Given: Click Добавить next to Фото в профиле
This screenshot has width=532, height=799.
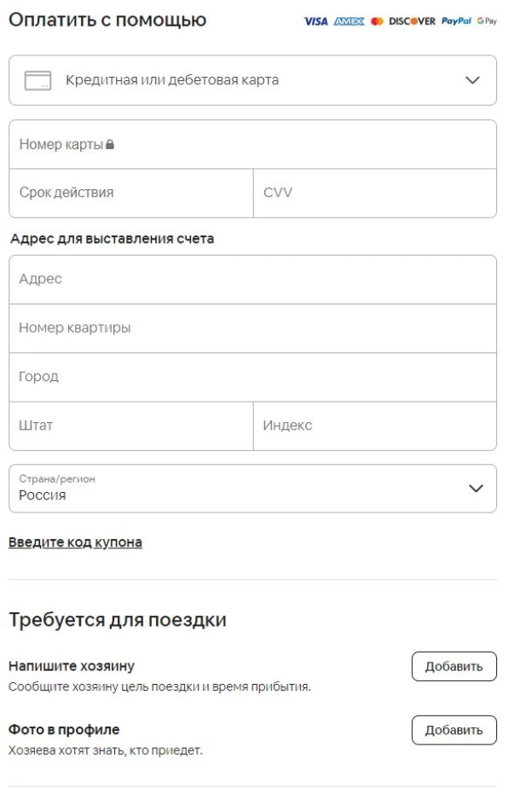Looking at the screenshot, I should (x=454, y=730).
